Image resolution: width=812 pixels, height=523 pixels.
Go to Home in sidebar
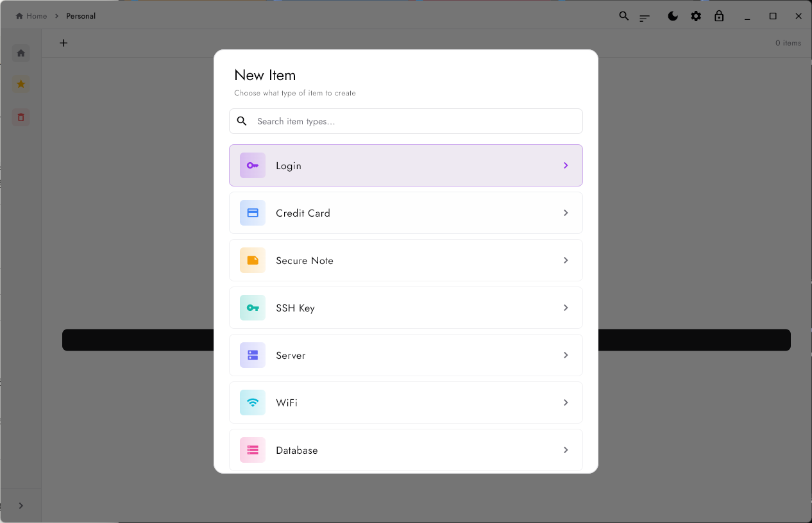(21, 53)
